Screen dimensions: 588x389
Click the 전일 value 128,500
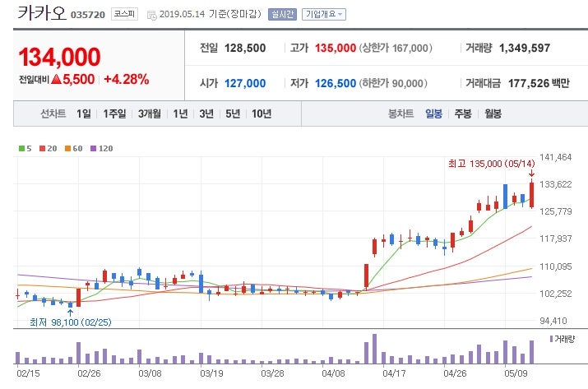(x=245, y=48)
